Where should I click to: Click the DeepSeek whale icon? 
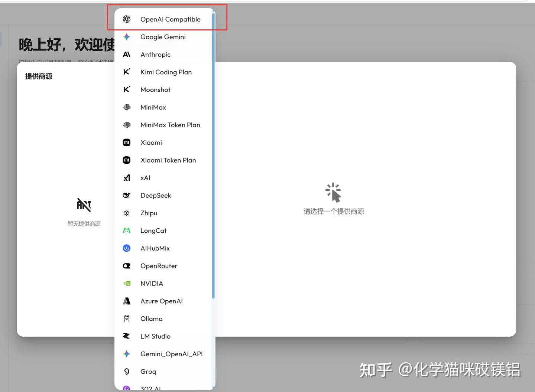(127, 195)
